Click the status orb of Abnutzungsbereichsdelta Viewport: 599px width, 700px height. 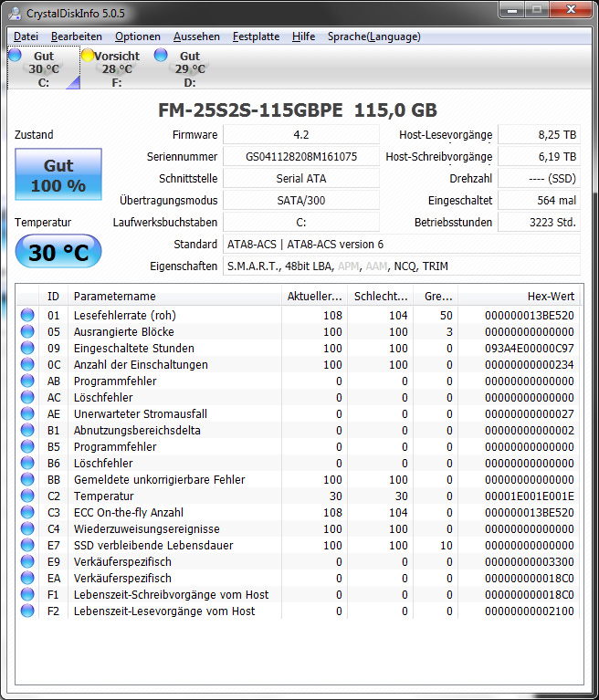click(27, 431)
